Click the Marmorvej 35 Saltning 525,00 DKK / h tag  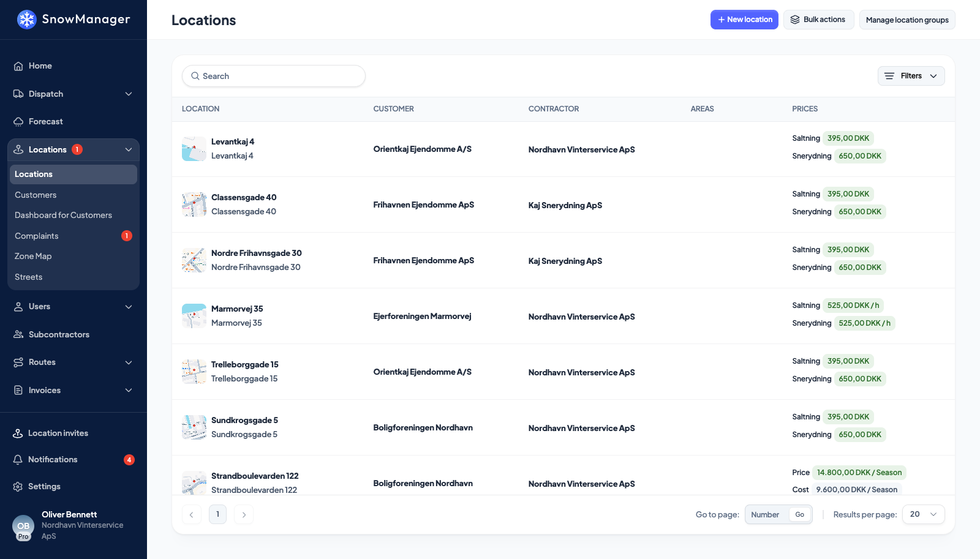click(x=853, y=306)
